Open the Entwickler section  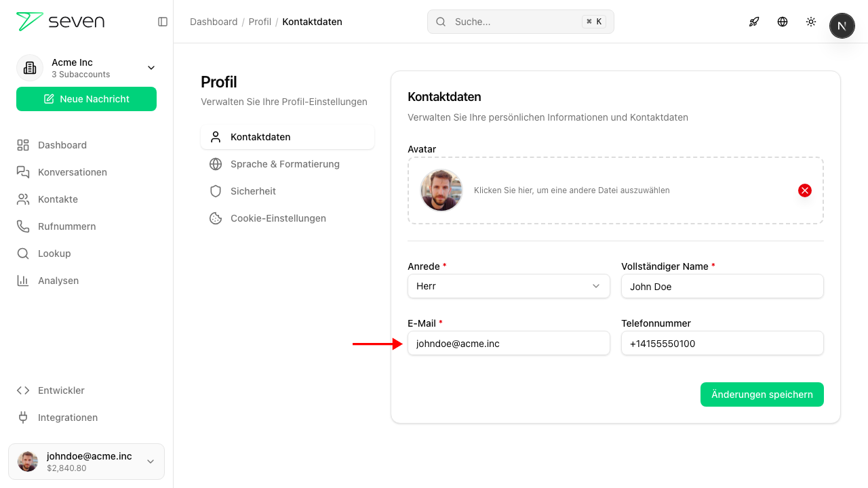pos(62,390)
